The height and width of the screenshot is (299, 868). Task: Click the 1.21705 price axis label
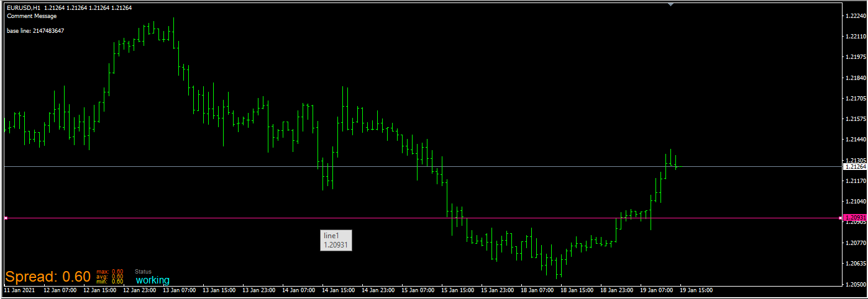tap(855, 99)
